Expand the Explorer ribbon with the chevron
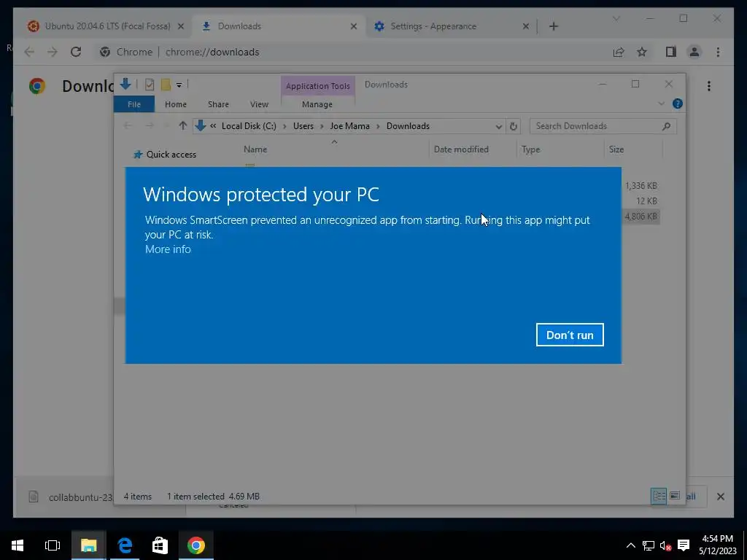Image resolution: width=747 pixels, height=560 pixels. (661, 104)
